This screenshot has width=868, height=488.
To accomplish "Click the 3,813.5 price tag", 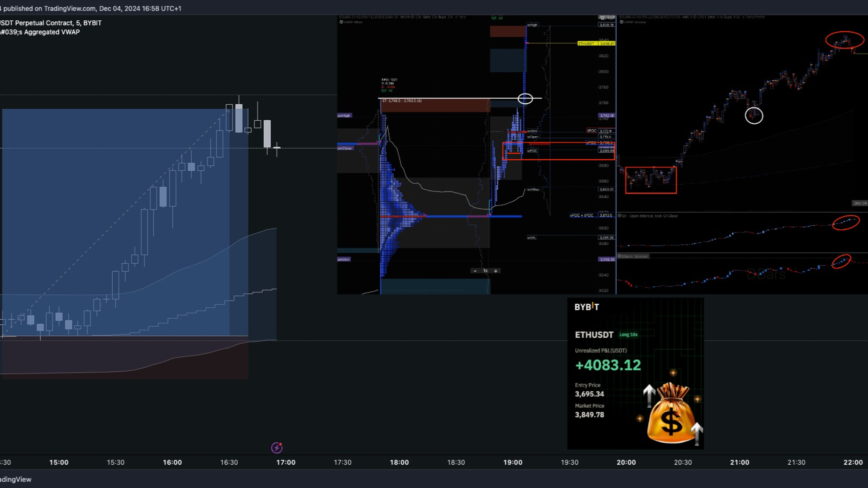I will click(606, 215).
